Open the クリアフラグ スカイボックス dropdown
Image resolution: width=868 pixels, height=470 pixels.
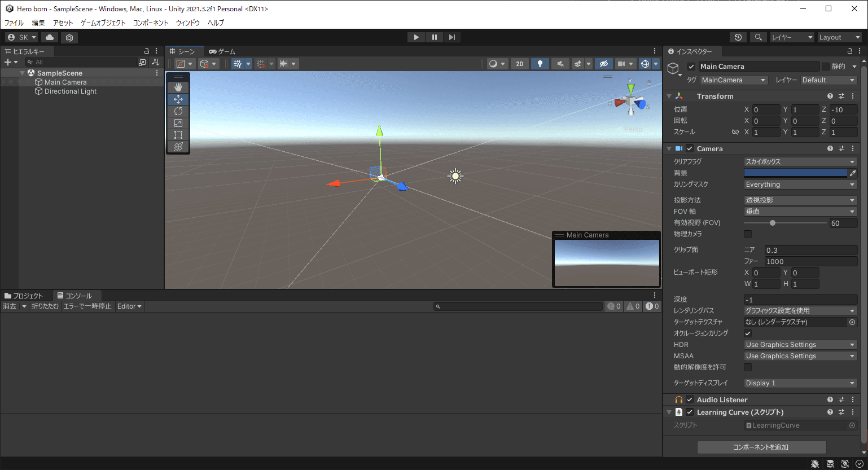pyautogui.click(x=800, y=162)
